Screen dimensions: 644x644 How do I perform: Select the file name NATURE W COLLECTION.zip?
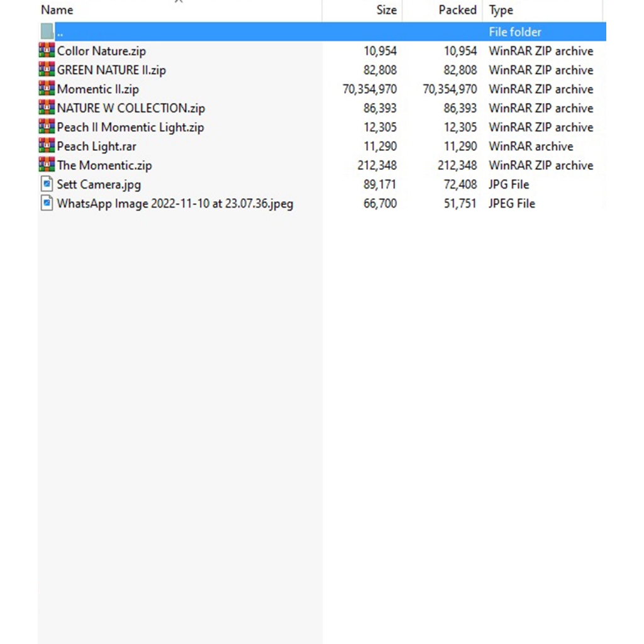click(131, 108)
